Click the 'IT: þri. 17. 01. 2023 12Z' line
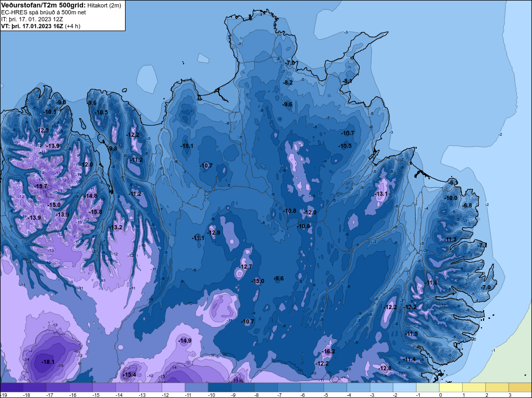Viewport: 532px width, 398px height. tap(32, 19)
